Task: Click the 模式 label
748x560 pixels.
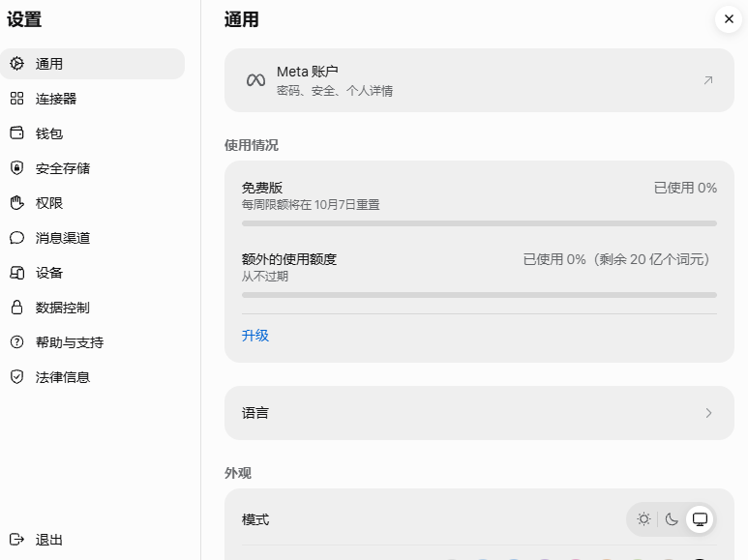Action: pos(255,519)
